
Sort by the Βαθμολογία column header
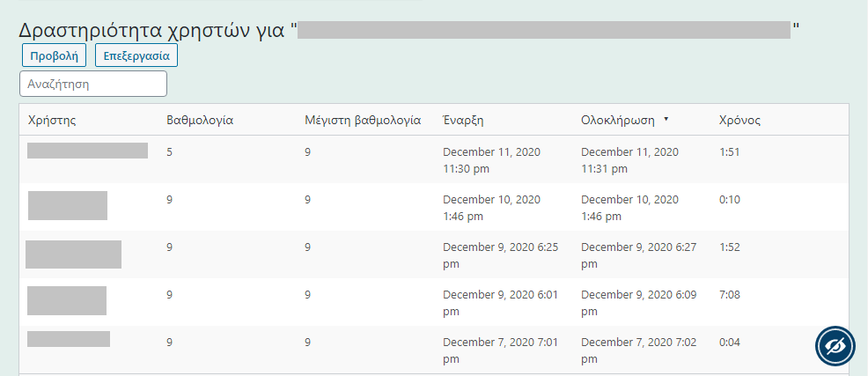coord(200,120)
